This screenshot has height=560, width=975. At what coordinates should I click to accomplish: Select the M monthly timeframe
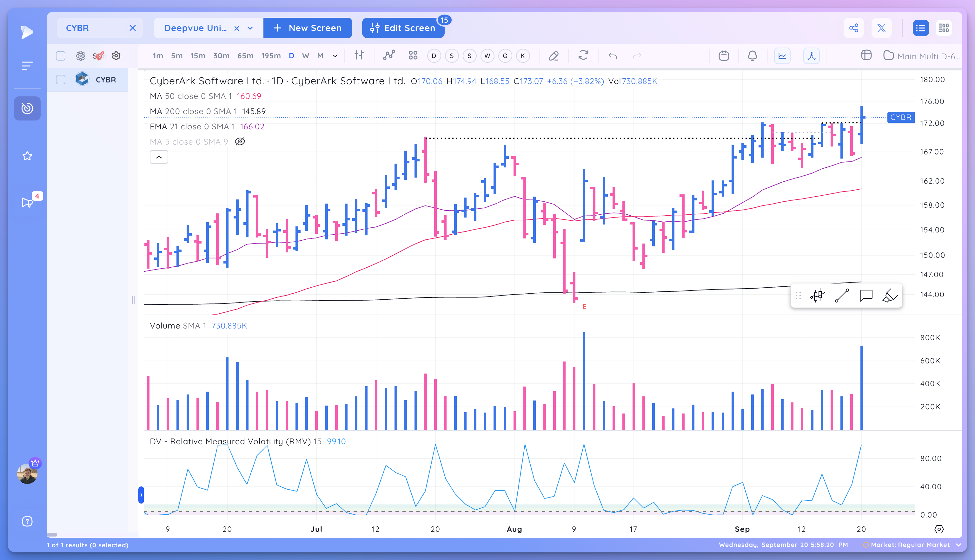[320, 56]
